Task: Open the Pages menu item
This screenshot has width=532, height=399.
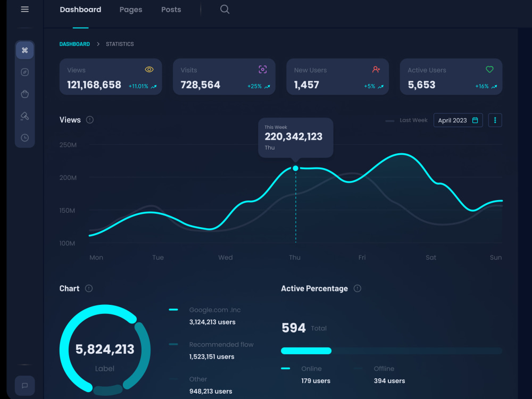Action: (x=130, y=9)
